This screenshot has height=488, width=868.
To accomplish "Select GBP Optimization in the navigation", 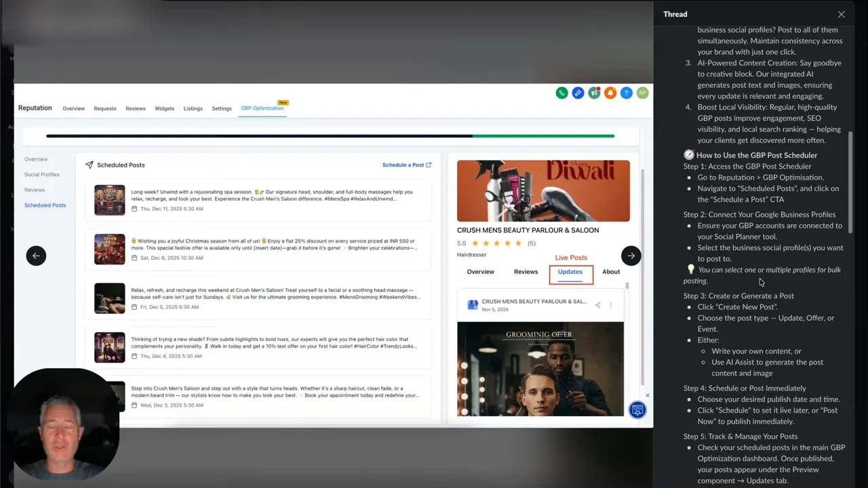I will tap(262, 108).
